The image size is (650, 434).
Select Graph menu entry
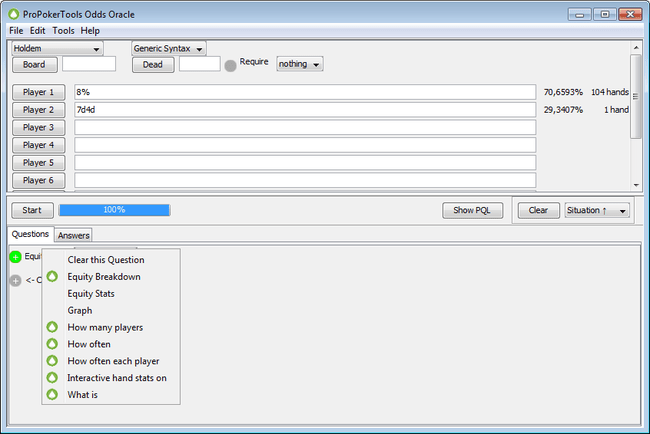click(x=111, y=310)
